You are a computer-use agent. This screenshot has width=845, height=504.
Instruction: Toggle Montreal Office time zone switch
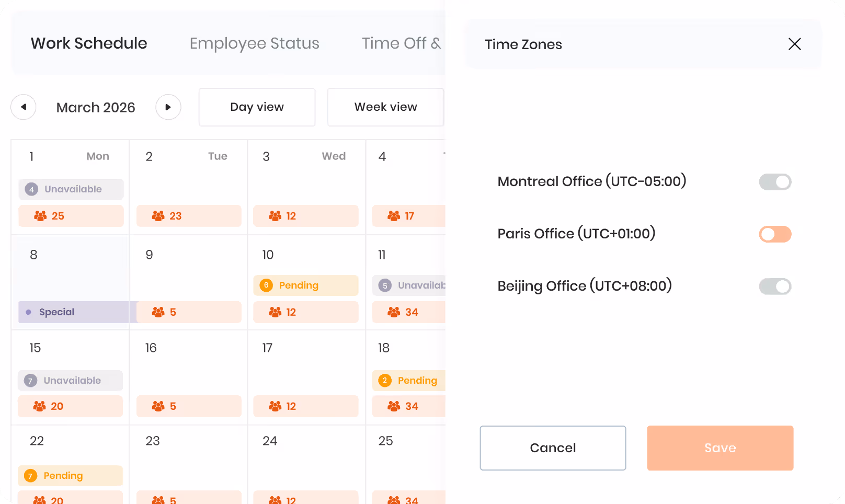(x=775, y=182)
